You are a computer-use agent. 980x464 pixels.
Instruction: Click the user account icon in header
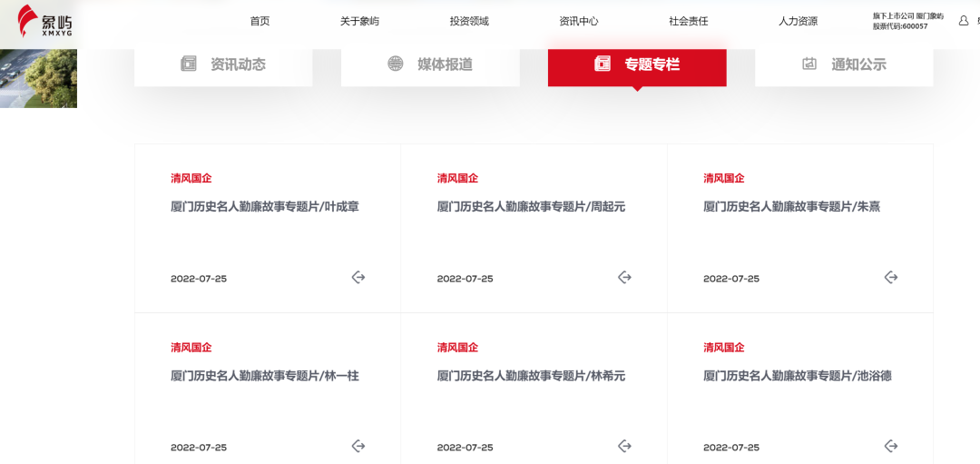(x=964, y=21)
